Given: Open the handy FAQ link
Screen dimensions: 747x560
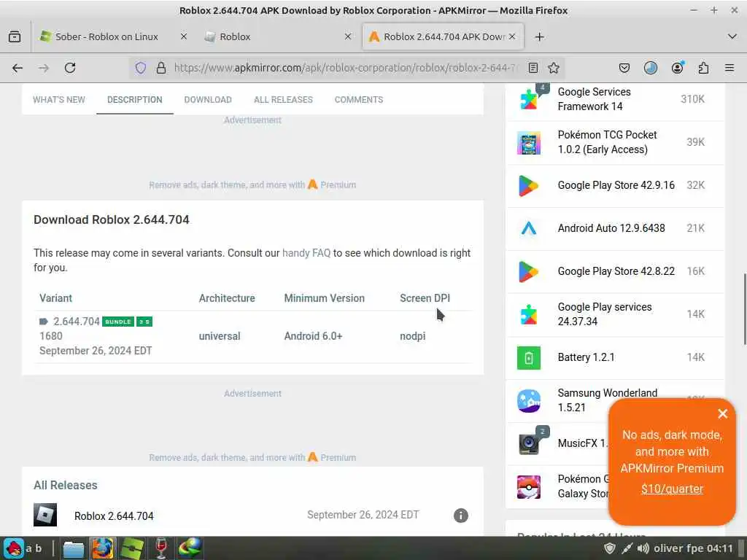Looking at the screenshot, I should [x=306, y=253].
